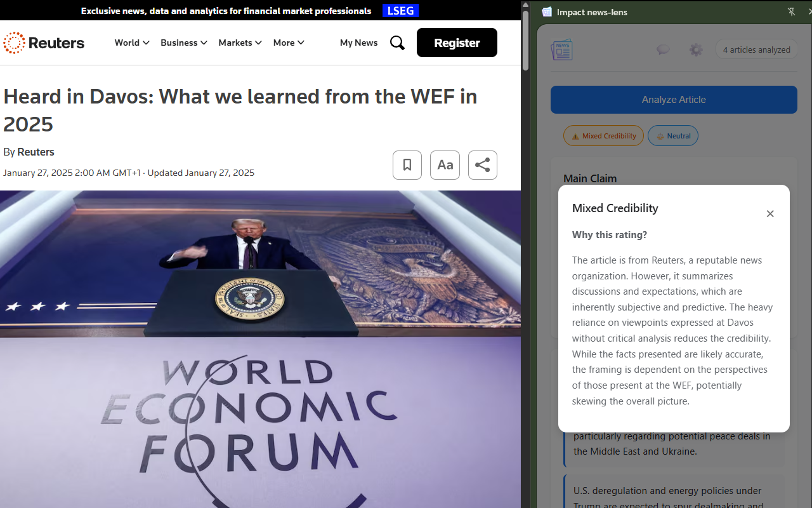Screen dimensions: 812x508
Task: Expand the Business menu
Action: (184, 43)
